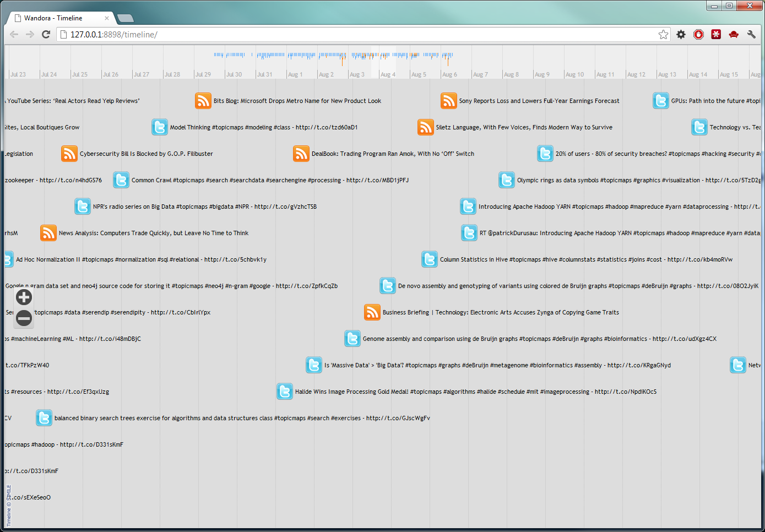Click the bookmark star in the address bar
The width and height of the screenshot is (765, 532).
[663, 34]
